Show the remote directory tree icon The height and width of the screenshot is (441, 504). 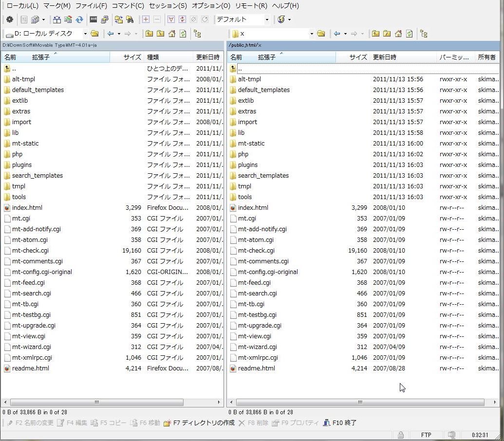tap(424, 34)
